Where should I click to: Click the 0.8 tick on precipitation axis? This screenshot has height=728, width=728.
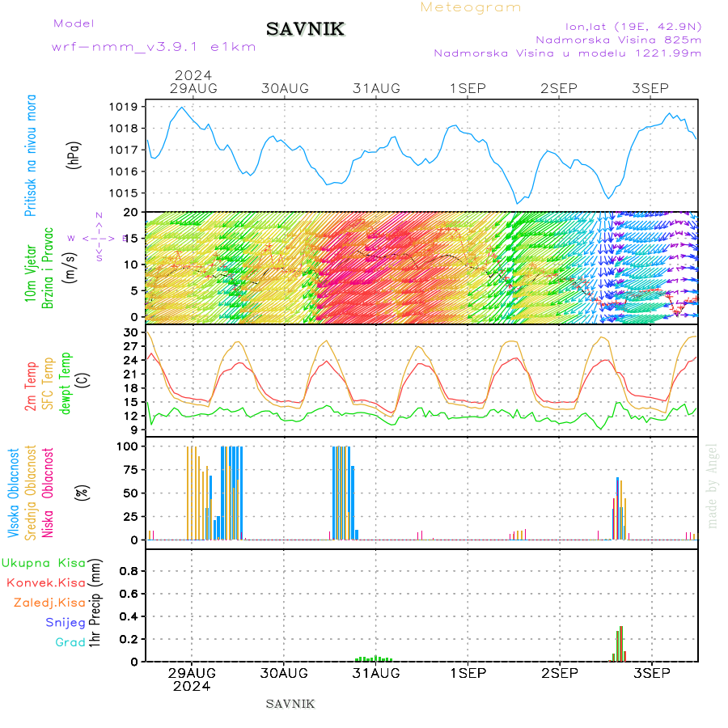click(x=127, y=571)
